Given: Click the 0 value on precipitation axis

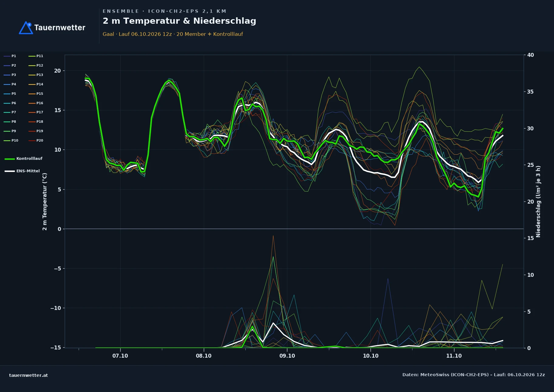Looking at the screenshot, I should [529, 348].
